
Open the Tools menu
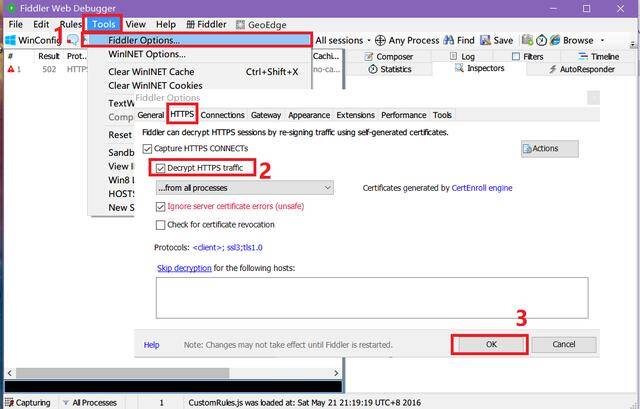[104, 24]
